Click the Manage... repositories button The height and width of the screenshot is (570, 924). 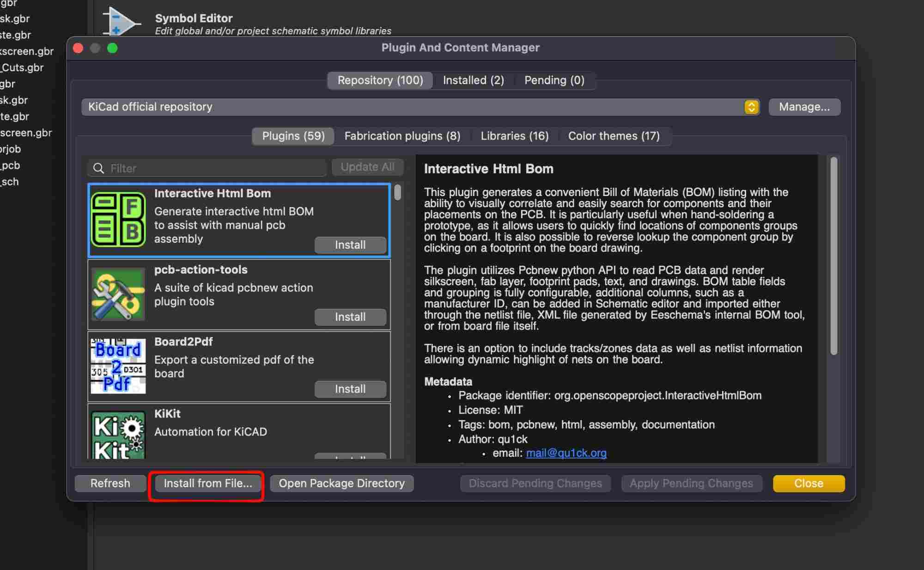[804, 107]
